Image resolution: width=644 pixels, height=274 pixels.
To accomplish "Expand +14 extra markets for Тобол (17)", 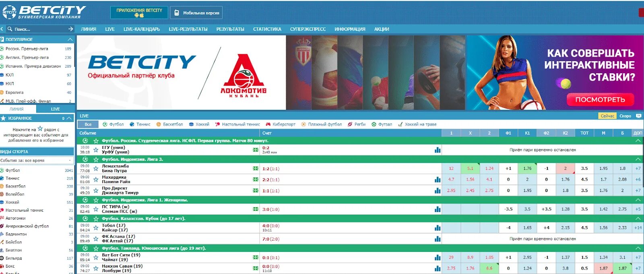I will [638, 228].
